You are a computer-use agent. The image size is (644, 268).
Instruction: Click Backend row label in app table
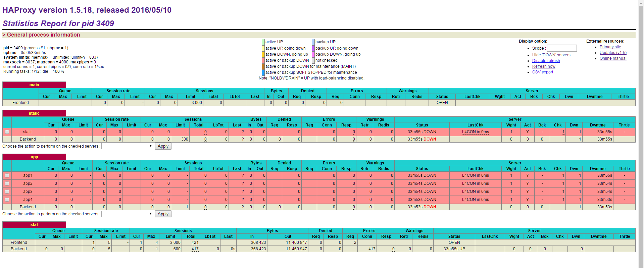[x=28, y=207]
